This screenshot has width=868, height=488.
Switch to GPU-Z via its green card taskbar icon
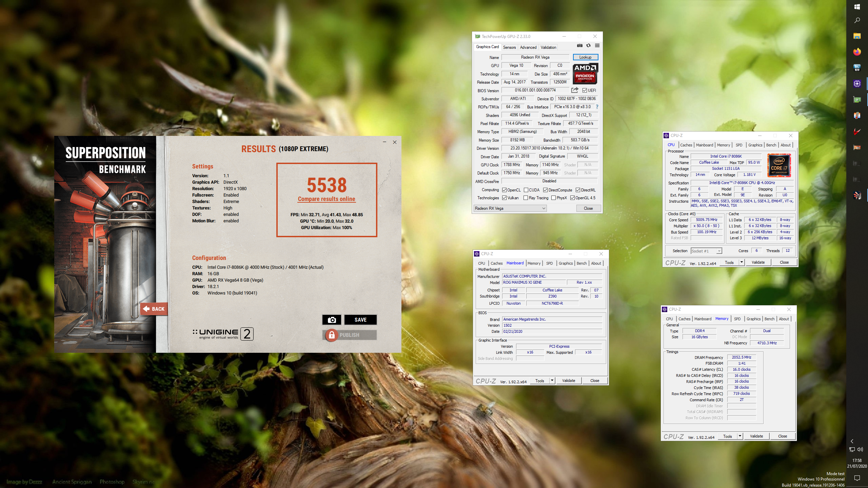tap(857, 100)
